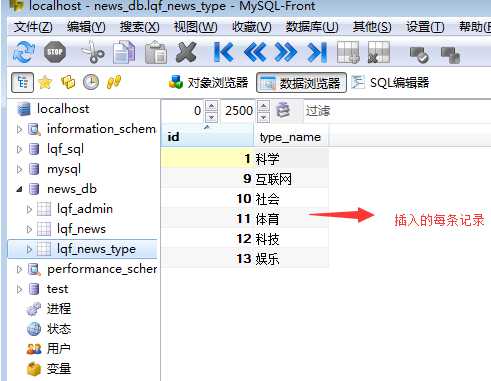Click the yellow star favorites icon
This screenshot has width=491, height=381.
tap(45, 82)
